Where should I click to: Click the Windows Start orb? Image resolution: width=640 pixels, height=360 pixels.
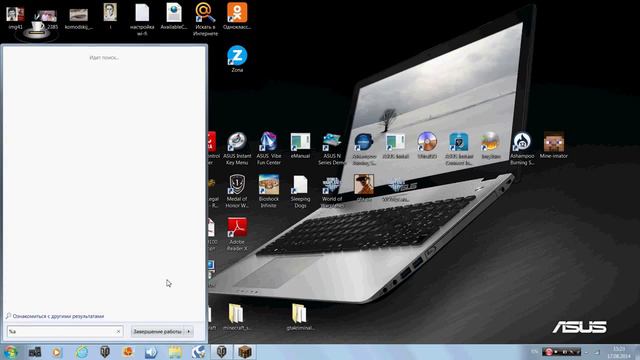click(10, 352)
